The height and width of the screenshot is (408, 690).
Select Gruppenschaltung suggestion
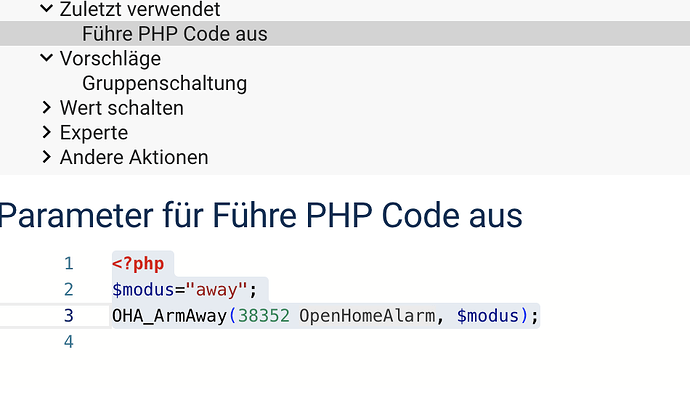pos(165,83)
